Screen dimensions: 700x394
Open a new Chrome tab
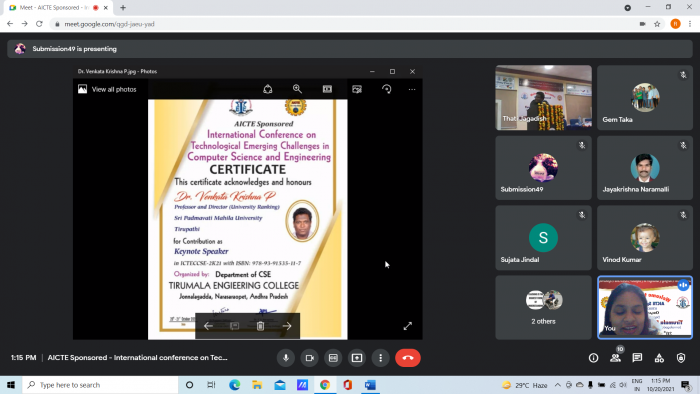click(x=123, y=8)
